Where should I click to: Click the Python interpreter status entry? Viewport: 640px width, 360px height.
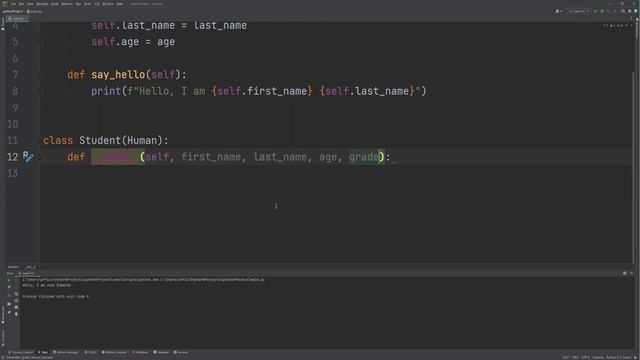618,358
